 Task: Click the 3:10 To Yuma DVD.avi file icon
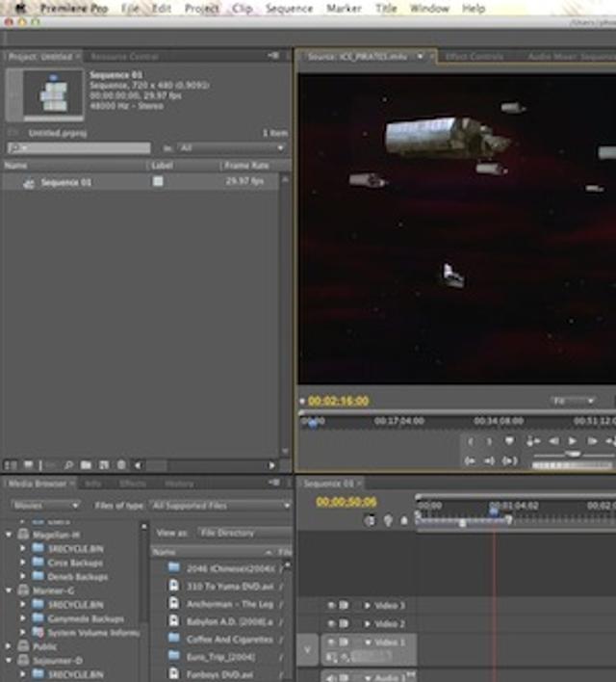pos(174,586)
